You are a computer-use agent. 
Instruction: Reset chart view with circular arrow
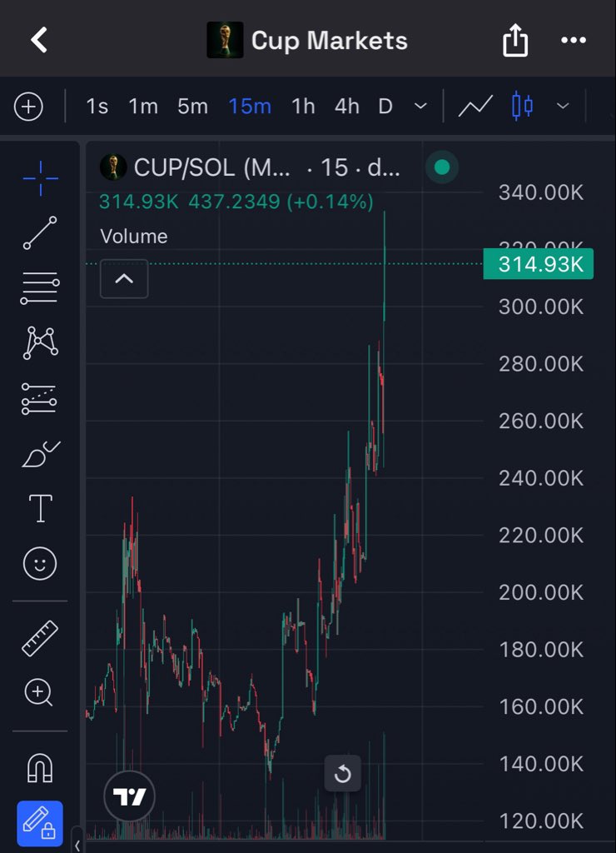pyautogui.click(x=342, y=773)
